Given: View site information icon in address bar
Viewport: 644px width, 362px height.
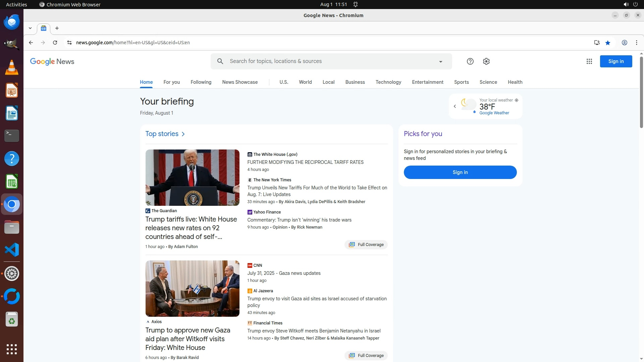Looking at the screenshot, I should (69, 43).
